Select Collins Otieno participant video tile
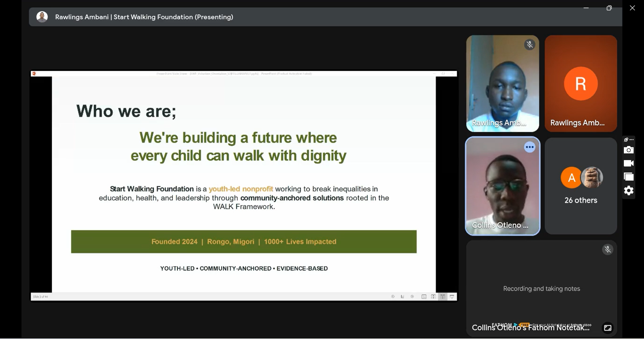 [502, 186]
